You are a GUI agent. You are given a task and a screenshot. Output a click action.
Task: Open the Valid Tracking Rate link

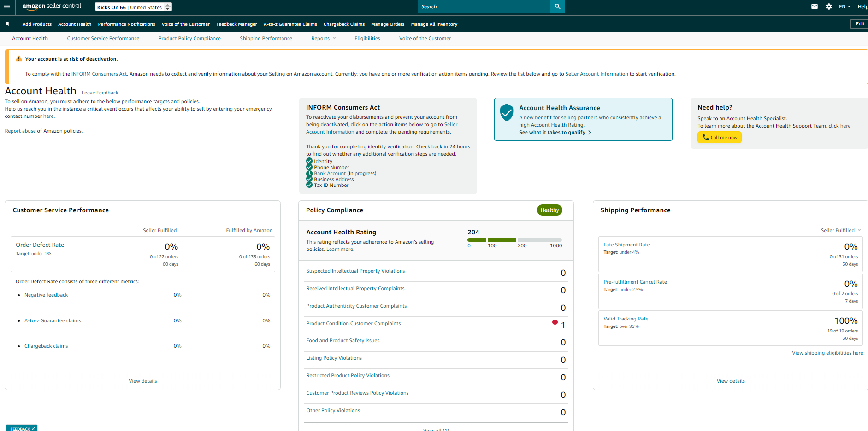pos(626,319)
